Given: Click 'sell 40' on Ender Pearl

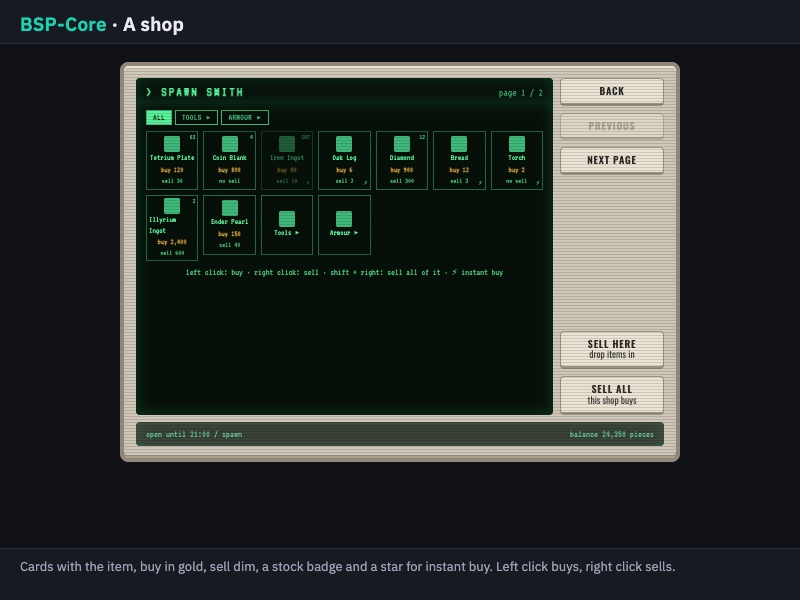Looking at the screenshot, I should (230, 245).
